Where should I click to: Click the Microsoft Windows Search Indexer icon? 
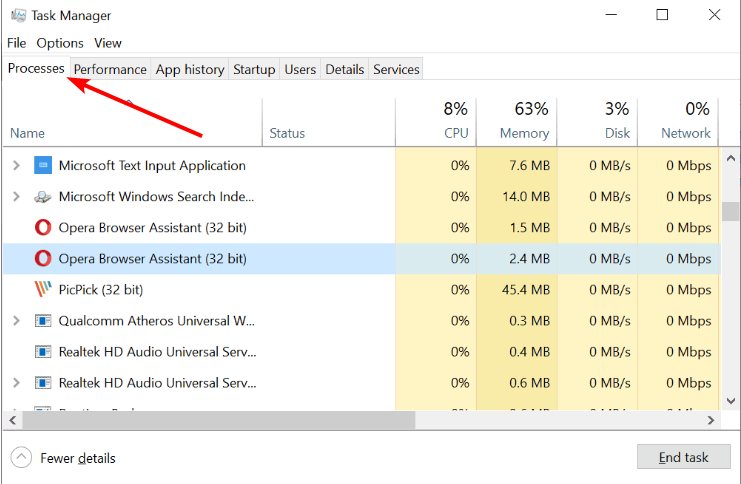click(x=43, y=197)
